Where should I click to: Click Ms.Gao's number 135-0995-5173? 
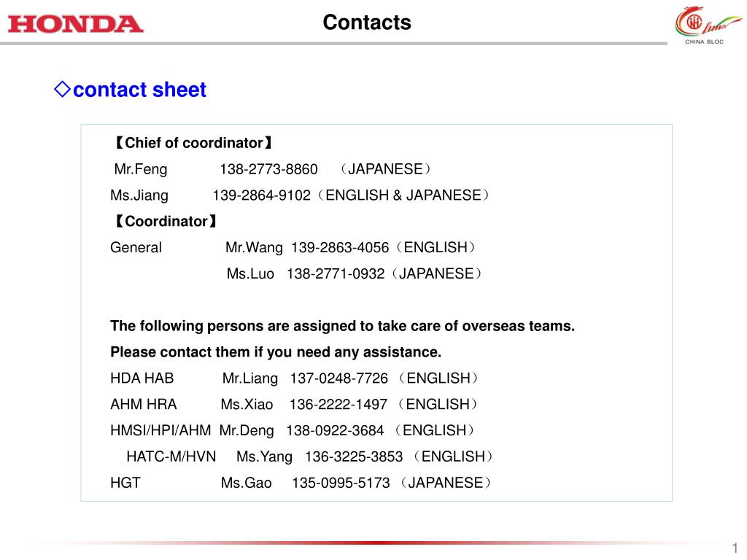[341, 483]
